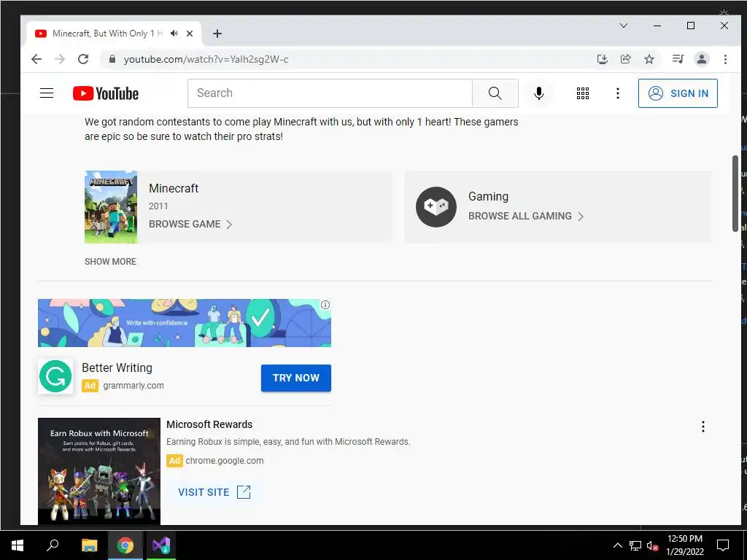Go back to previous page
Screen dimensions: 747x560
[x=36, y=59]
